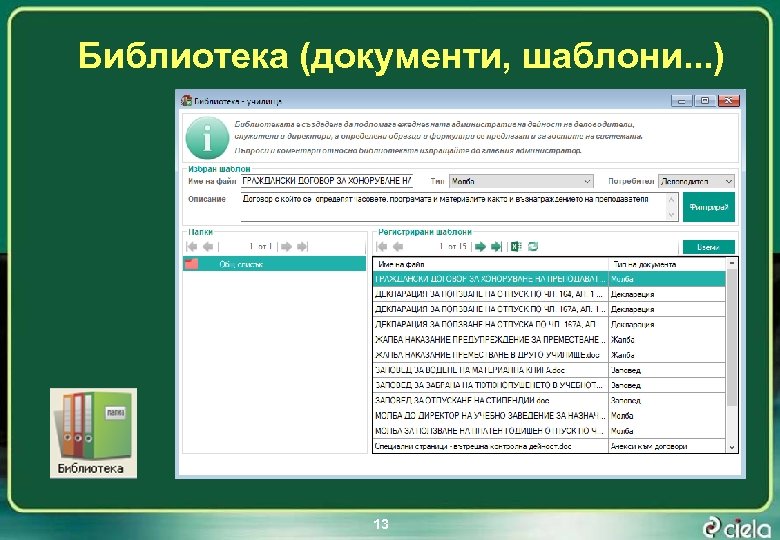Screen dimensions: 780x540
Task: Select row ГРАЖДАНСКИ ДОГОВОР ЗА ХОНОРУВАНЕ НА ПРЕПОДАВАТ
Action: click(549, 279)
